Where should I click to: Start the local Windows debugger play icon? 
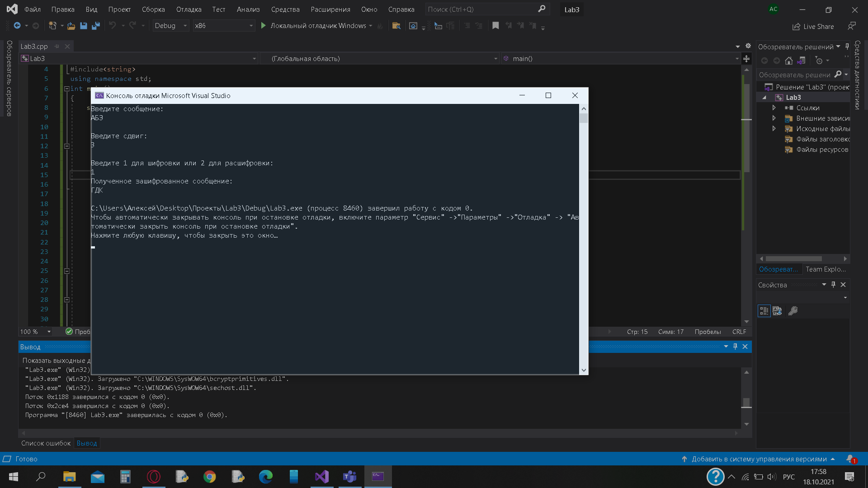pos(263,26)
